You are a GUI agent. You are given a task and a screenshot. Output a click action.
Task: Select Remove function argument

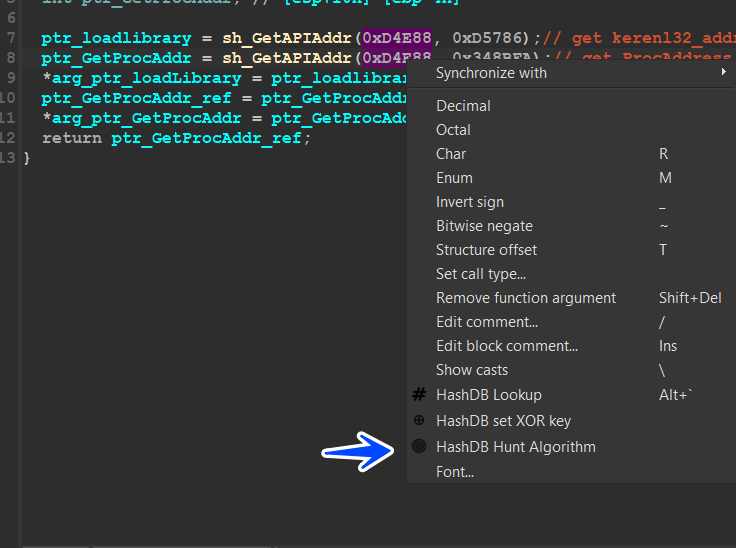[571, 298]
